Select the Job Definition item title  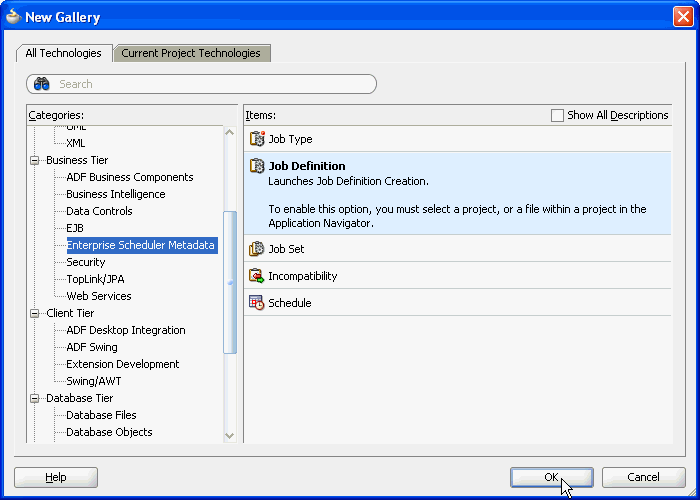(307, 166)
